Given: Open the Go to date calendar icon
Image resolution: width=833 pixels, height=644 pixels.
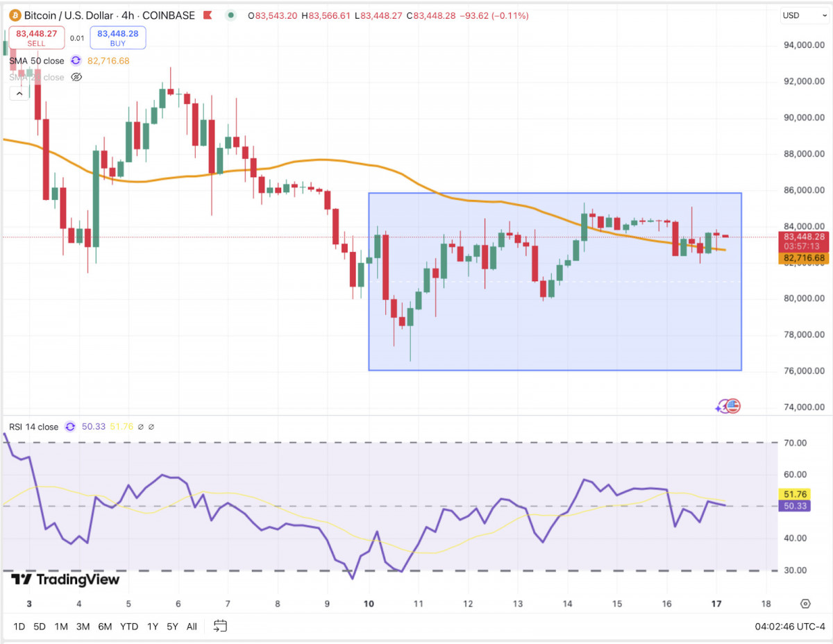Looking at the screenshot, I should [x=220, y=626].
